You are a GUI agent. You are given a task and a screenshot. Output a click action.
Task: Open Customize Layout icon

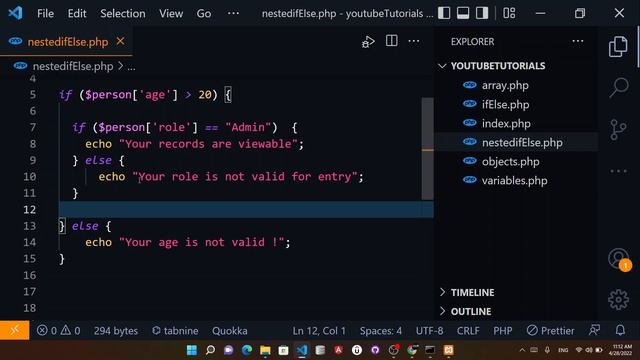click(509, 13)
